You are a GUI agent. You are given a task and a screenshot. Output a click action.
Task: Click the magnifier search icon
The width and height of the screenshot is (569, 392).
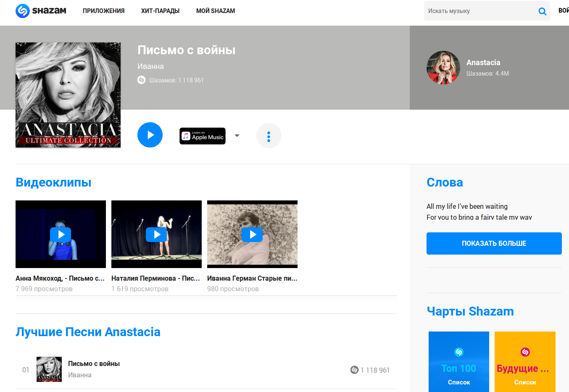pos(543,11)
